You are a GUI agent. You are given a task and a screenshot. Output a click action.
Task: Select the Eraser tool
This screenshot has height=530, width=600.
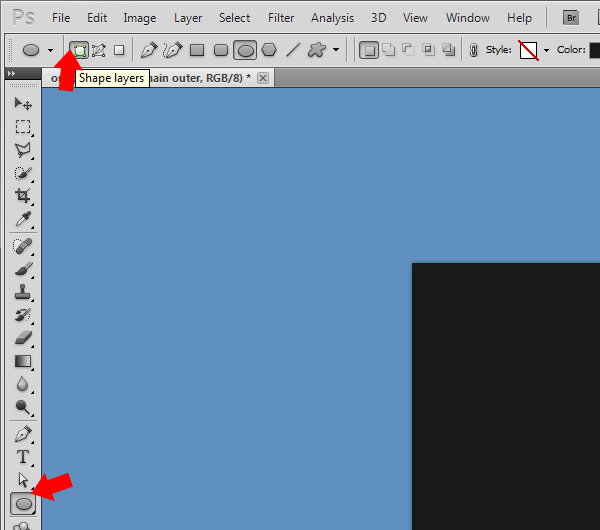coord(23,338)
